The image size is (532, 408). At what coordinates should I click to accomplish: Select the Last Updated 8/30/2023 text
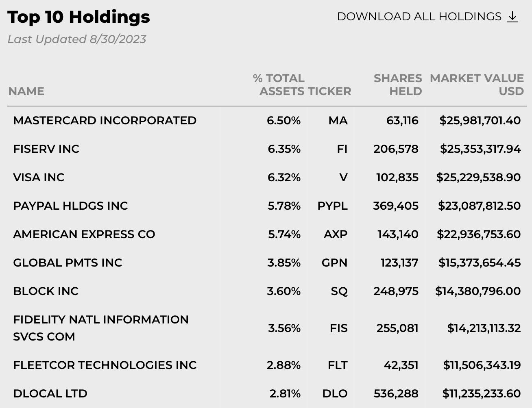pos(77,39)
